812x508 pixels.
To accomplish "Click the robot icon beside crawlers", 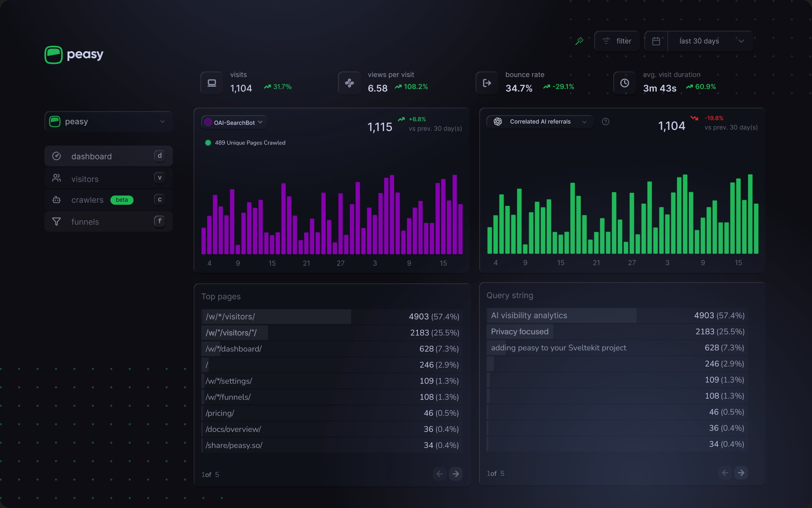I will point(56,199).
